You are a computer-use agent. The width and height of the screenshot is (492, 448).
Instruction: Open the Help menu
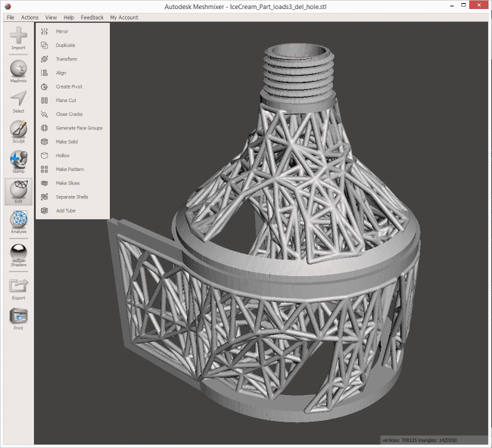click(69, 17)
